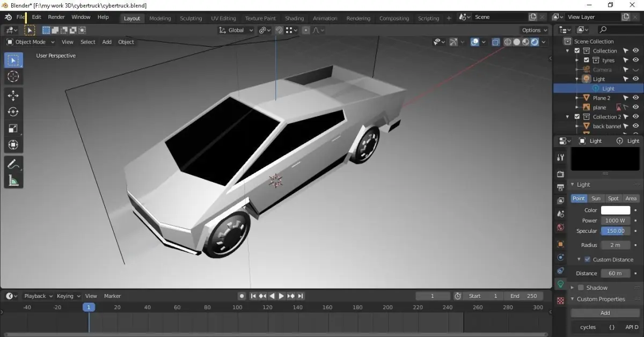Open the Edit menu
The width and height of the screenshot is (644, 337).
(36, 17)
